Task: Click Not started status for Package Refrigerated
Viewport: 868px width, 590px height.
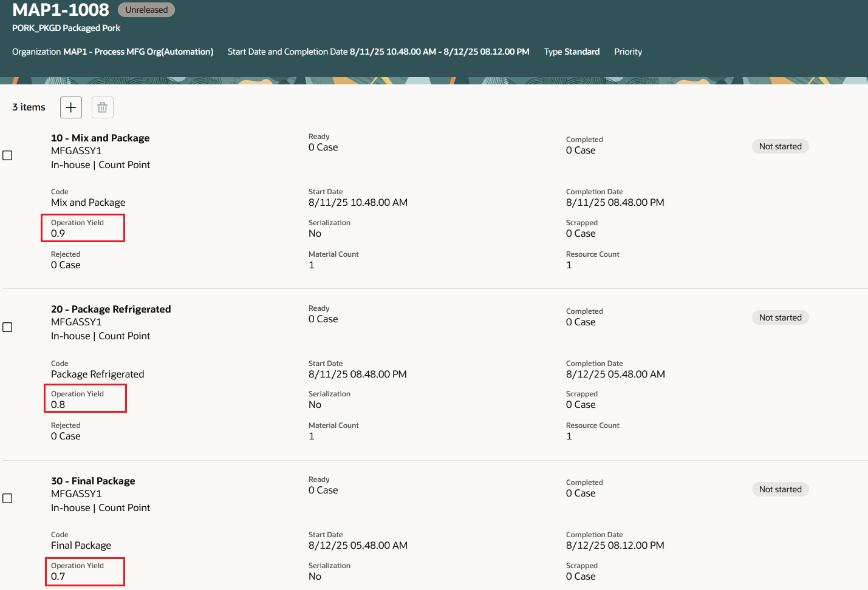Action: [781, 317]
